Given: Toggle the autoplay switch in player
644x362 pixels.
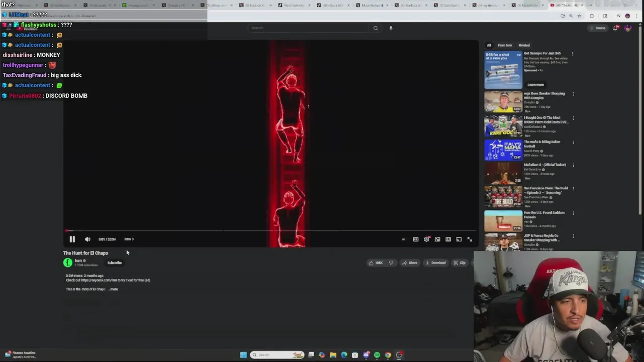Looking at the screenshot, I should coord(403,239).
